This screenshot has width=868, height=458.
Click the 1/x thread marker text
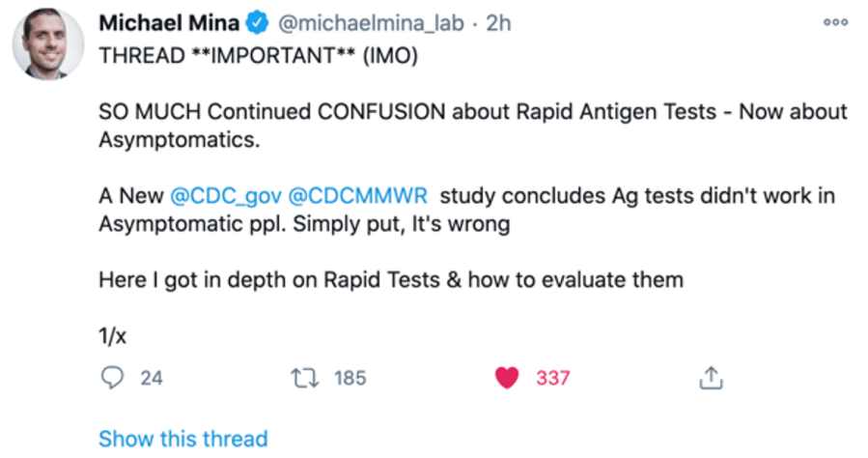coord(113,336)
